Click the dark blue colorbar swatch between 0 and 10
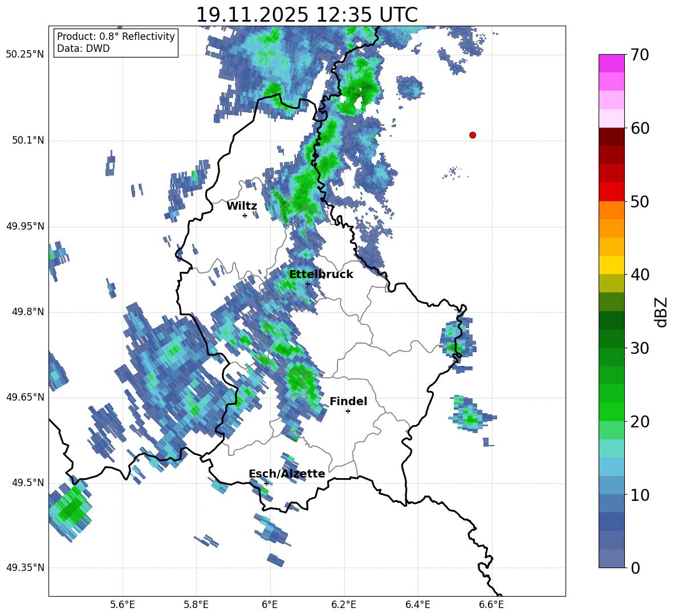 pos(611,521)
